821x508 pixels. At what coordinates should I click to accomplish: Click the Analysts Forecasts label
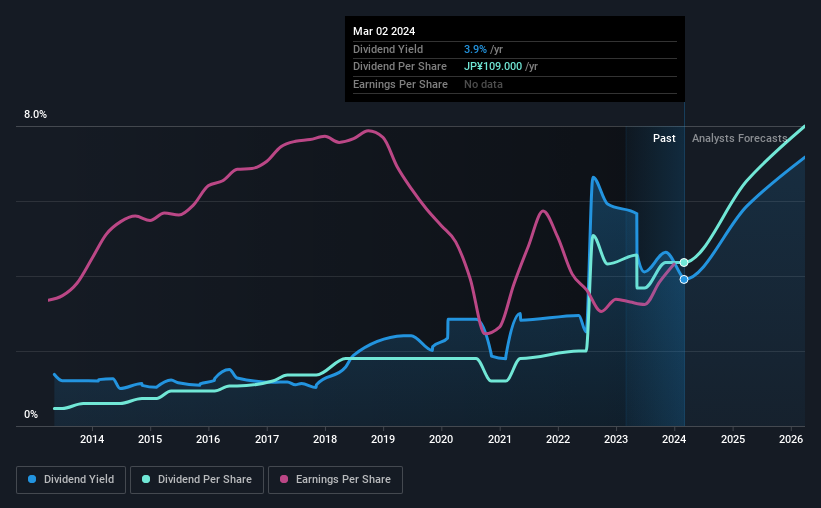point(739,138)
